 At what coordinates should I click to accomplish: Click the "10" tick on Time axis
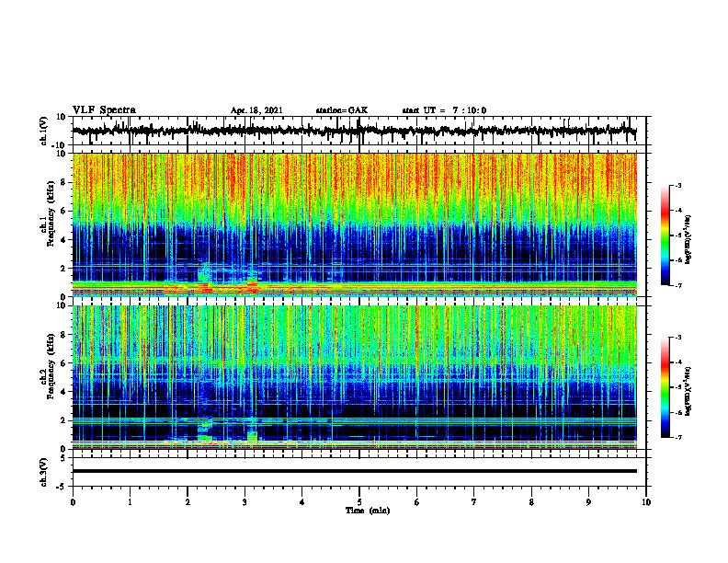(x=646, y=502)
